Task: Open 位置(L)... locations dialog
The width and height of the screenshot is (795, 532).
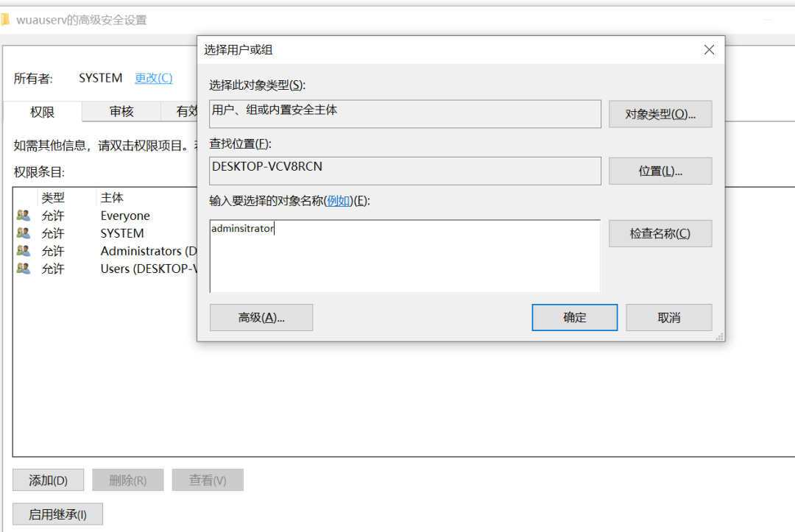Action: pyautogui.click(x=660, y=171)
